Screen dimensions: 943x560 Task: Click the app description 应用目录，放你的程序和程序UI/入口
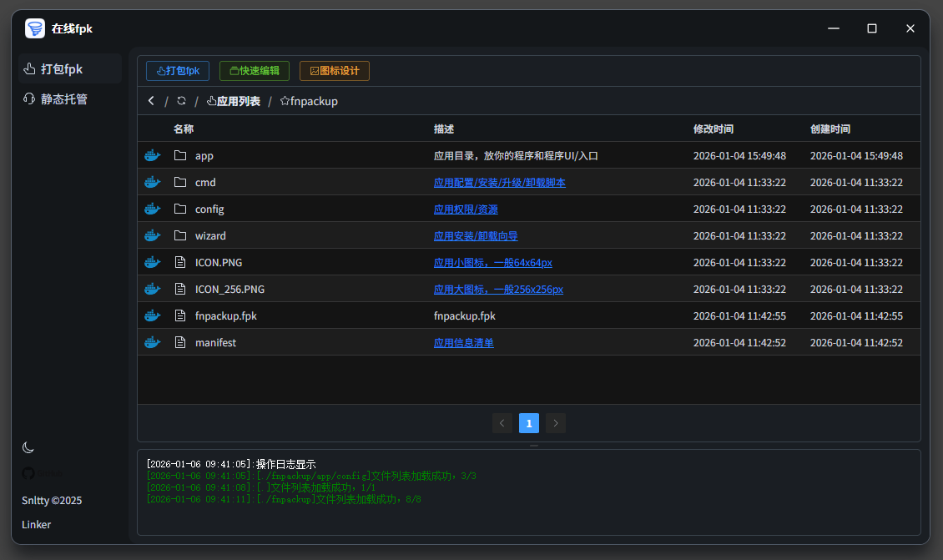point(516,156)
